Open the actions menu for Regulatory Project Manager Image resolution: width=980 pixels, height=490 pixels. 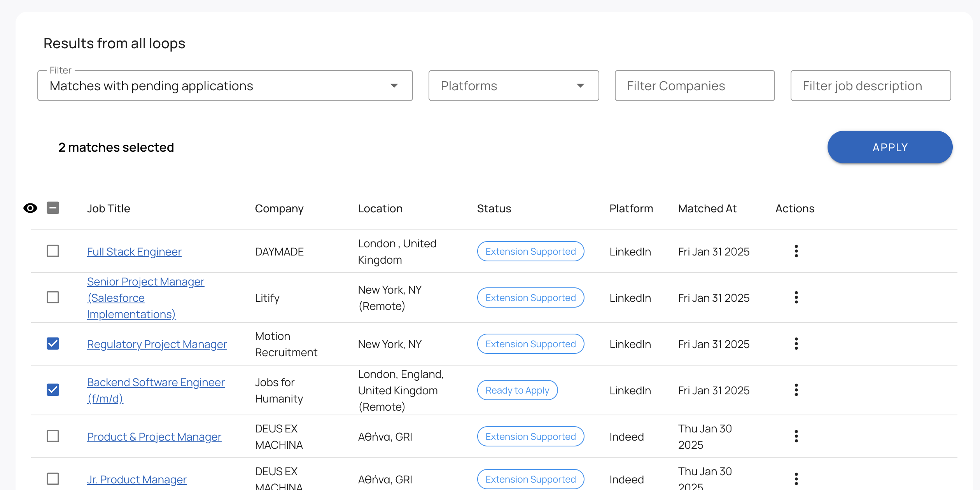(x=796, y=344)
